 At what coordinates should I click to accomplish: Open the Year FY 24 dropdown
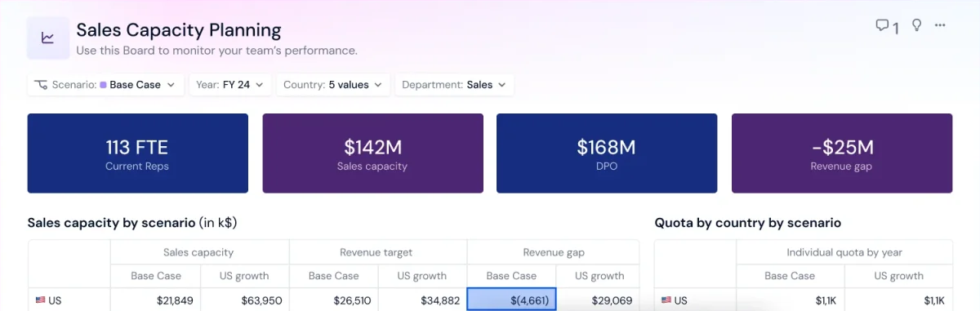pyautogui.click(x=230, y=85)
